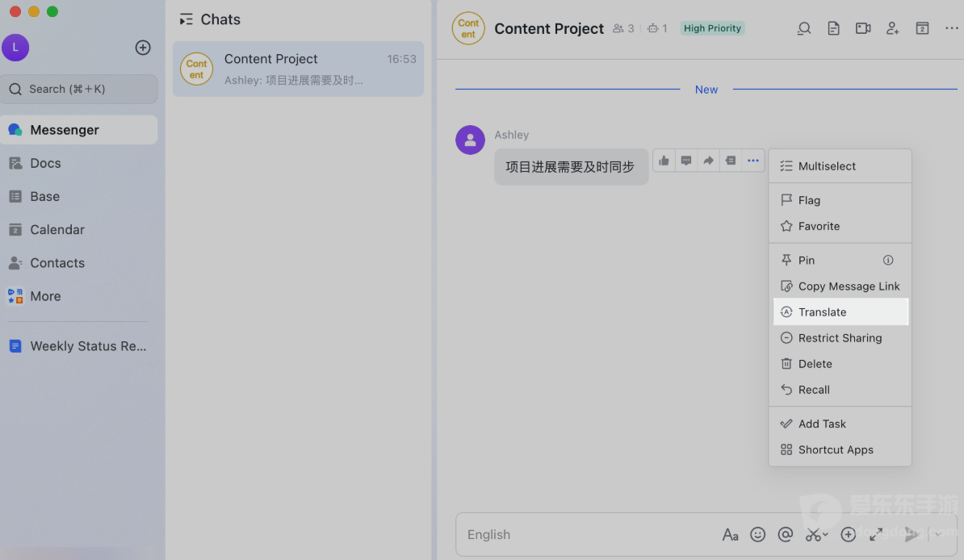
Task: Open the emoji picker icon
Action: 757,535
